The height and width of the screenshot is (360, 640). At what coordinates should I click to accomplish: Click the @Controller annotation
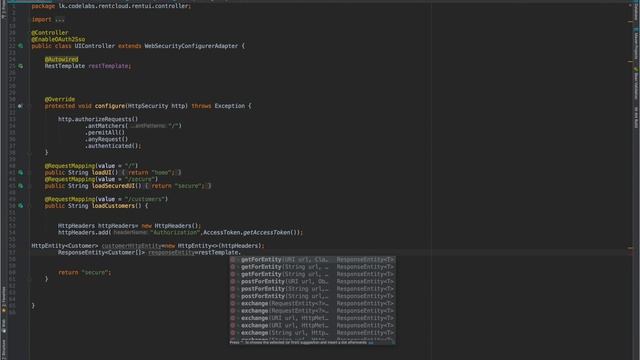50,33
